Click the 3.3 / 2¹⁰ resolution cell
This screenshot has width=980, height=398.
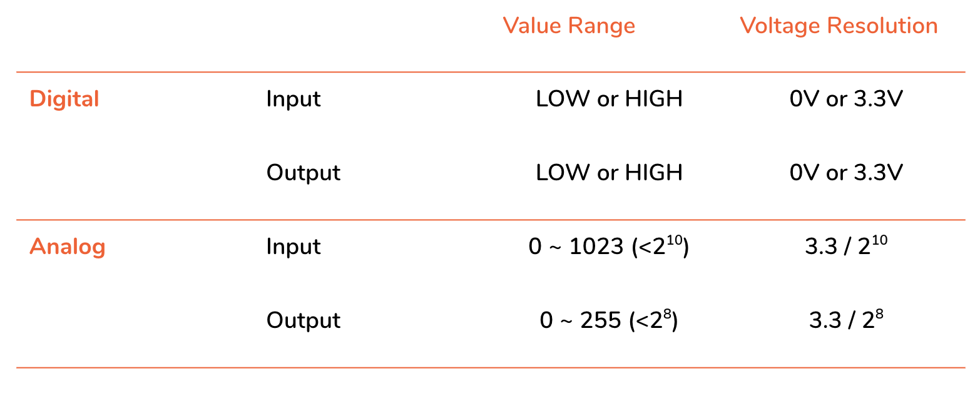(846, 247)
